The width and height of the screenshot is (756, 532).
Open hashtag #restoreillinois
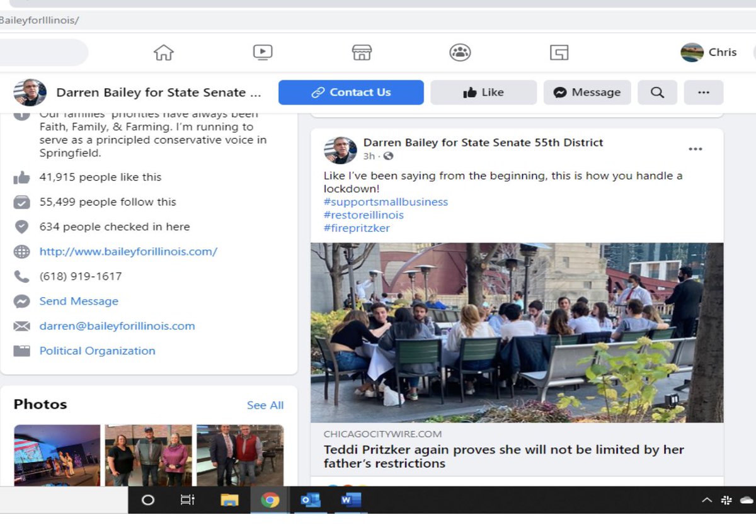tap(364, 215)
